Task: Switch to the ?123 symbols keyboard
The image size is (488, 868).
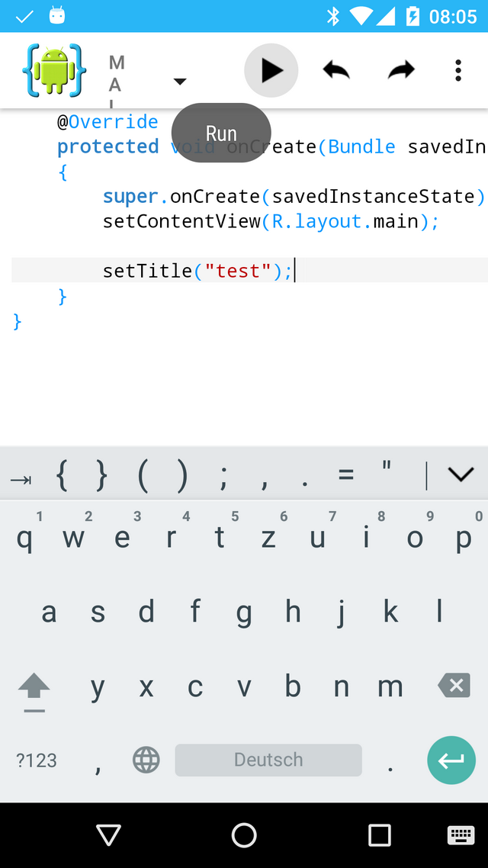Action: point(37,760)
